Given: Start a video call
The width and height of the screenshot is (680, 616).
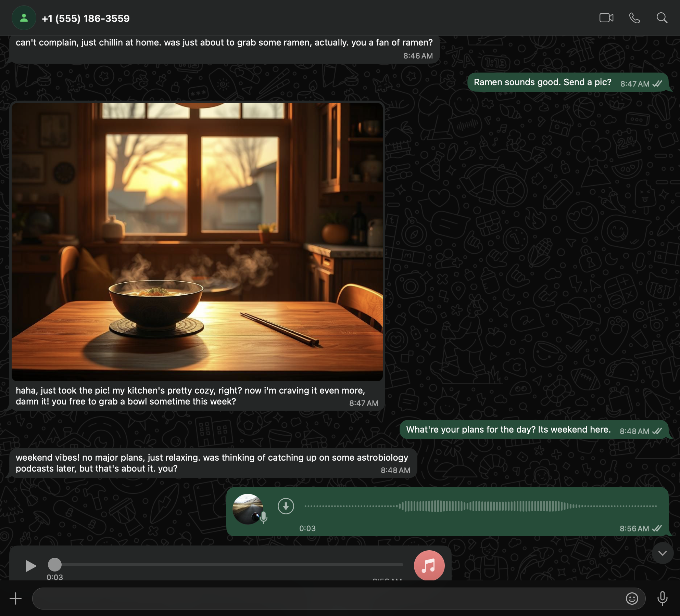Looking at the screenshot, I should pyautogui.click(x=606, y=18).
